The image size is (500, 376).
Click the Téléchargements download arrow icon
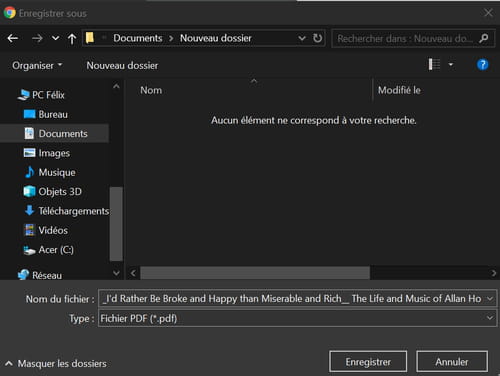pos(29,210)
